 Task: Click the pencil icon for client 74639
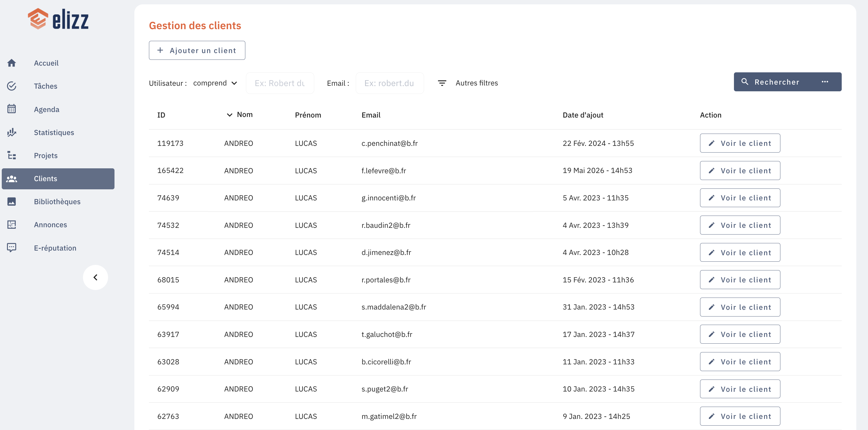tap(711, 198)
